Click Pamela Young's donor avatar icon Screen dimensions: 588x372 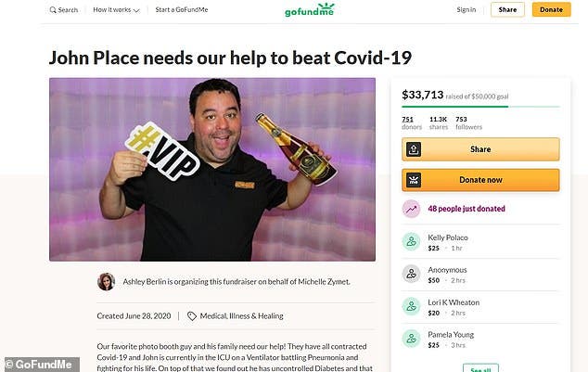point(412,339)
